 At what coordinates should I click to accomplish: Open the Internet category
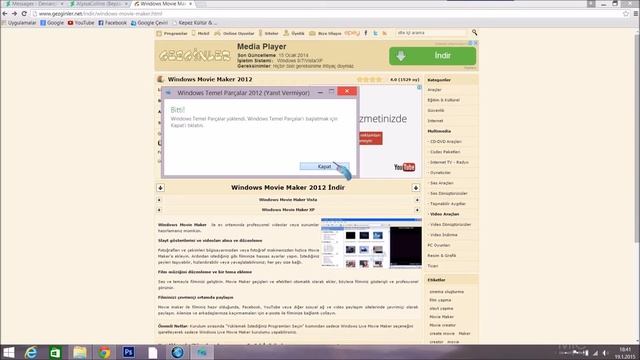click(x=435, y=121)
